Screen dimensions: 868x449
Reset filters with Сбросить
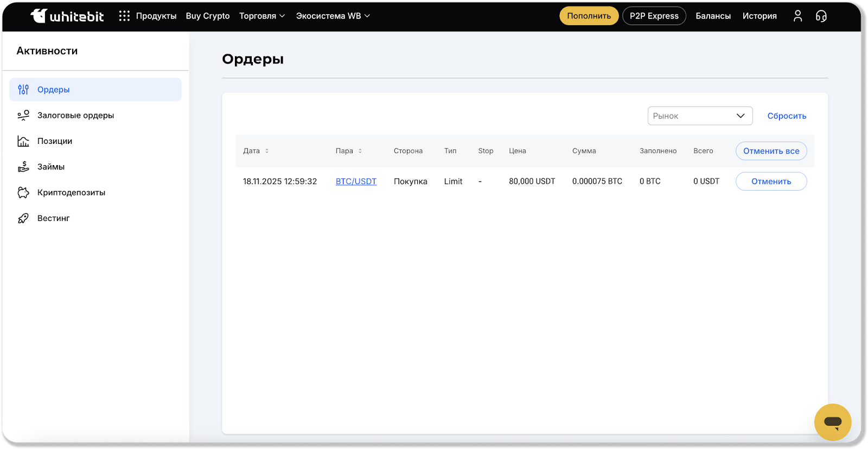tap(787, 116)
